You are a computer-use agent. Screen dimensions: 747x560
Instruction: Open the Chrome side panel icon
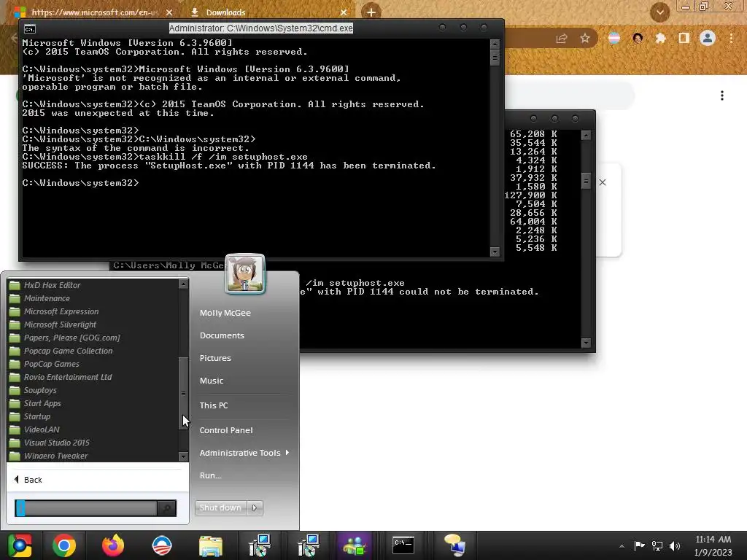[684, 38]
